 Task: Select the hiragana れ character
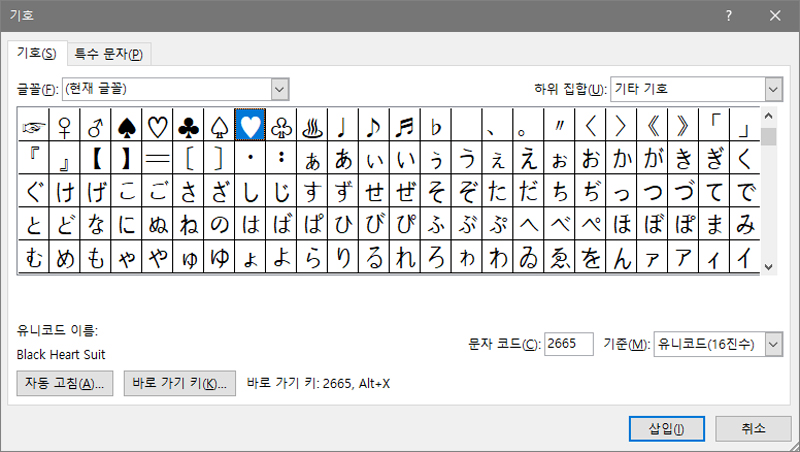click(x=405, y=258)
